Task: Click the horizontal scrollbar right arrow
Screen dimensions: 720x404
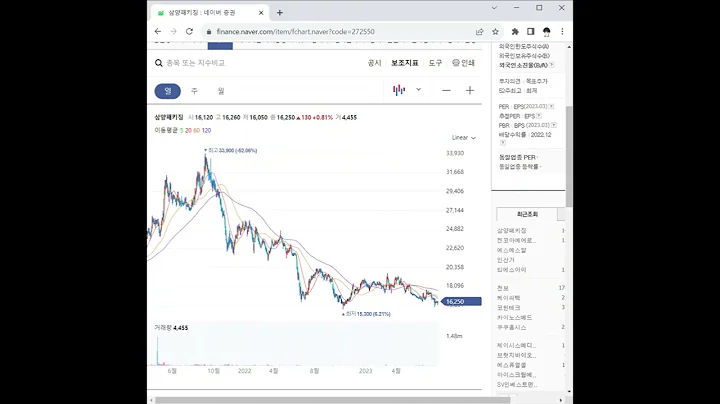Action: tap(561, 400)
